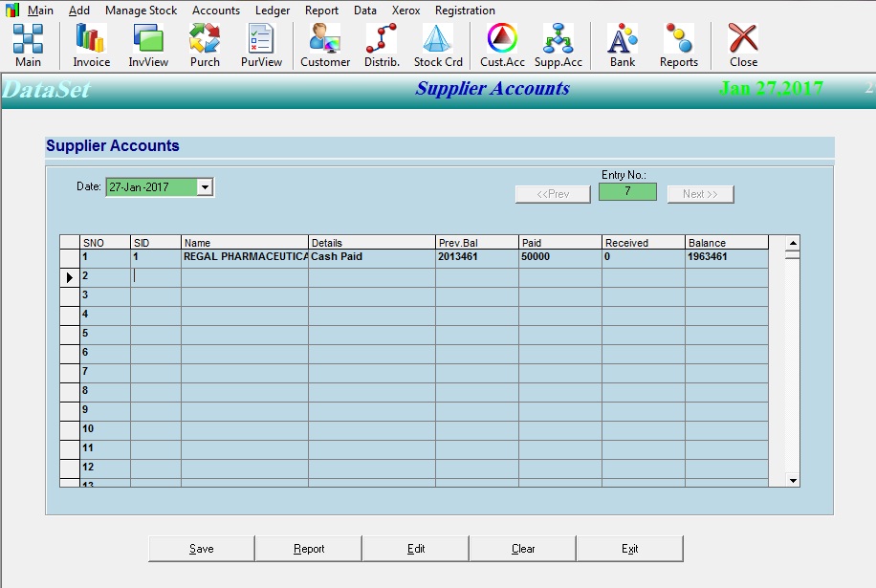Click the red Close toolbar icon
This screenshot has height=588, width=876.
(x=743, y=45)
